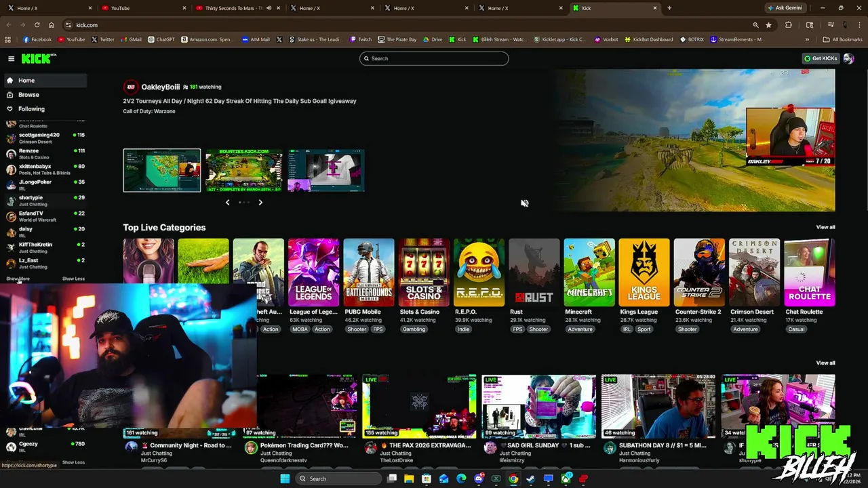Click the Gambling tag
868x488 pixels.
tap(414, 329)
